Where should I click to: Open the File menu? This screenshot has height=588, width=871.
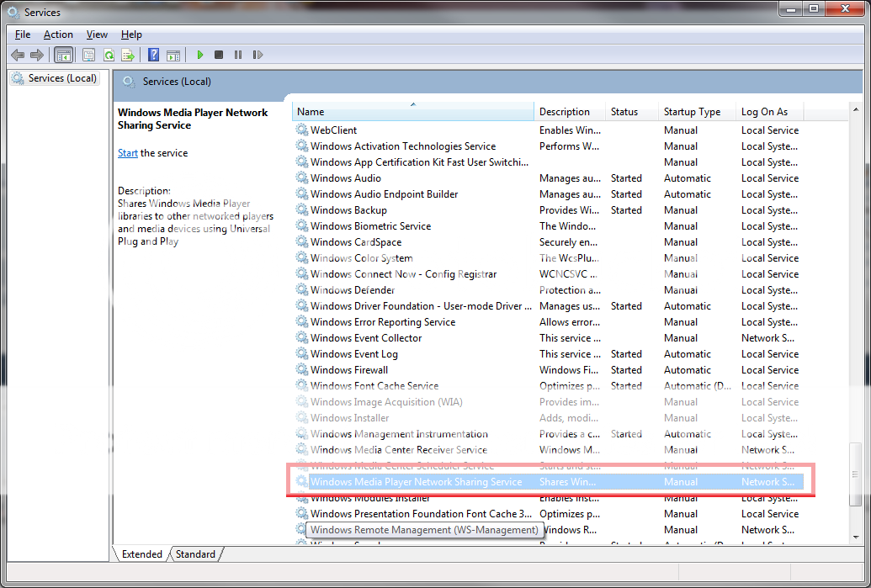[23, 34]
